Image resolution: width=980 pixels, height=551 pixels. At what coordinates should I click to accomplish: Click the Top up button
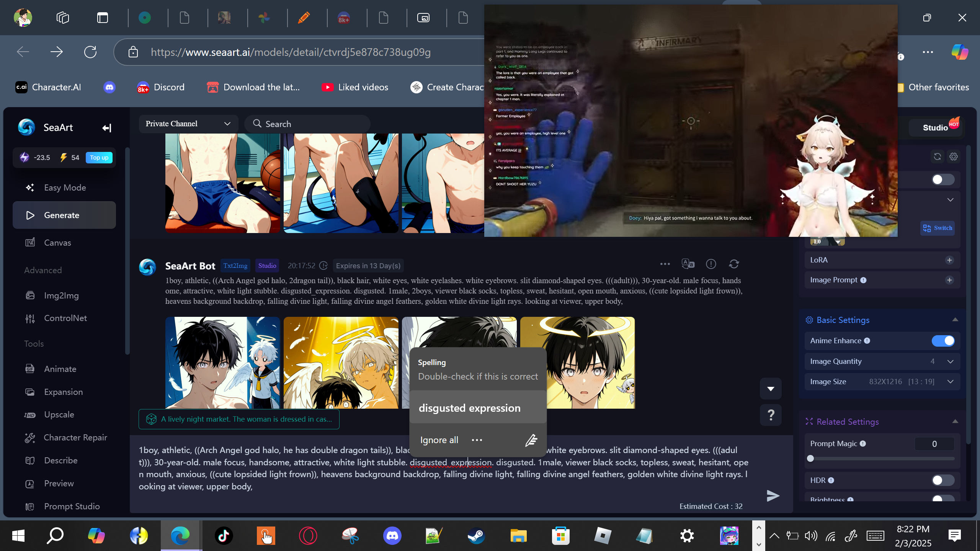click(x=99, y=158)
